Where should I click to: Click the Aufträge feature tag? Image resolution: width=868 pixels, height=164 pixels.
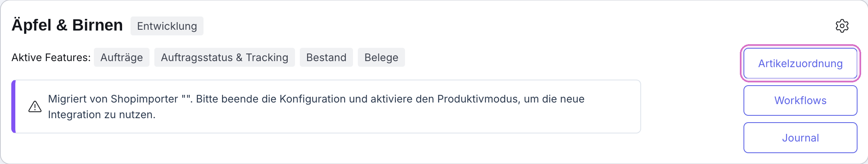pos(122,57)
